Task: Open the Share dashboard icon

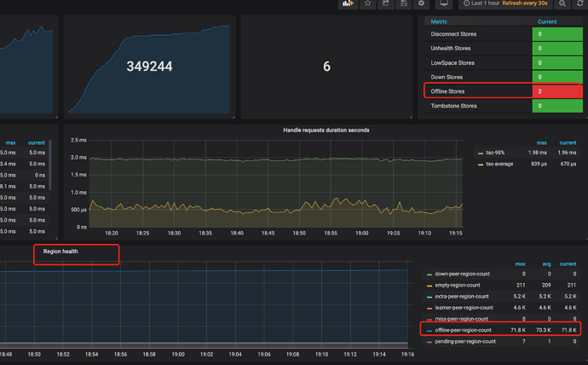Action: point(386,4)
